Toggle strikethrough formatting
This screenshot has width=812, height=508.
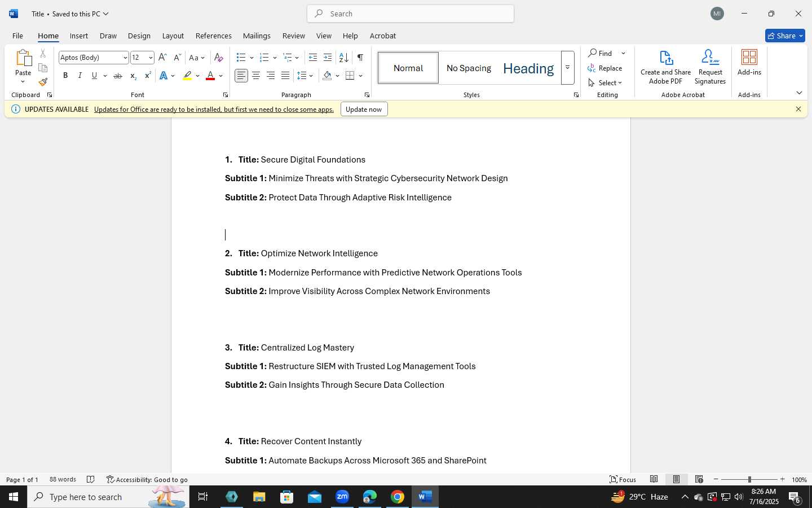click(118, 76)
